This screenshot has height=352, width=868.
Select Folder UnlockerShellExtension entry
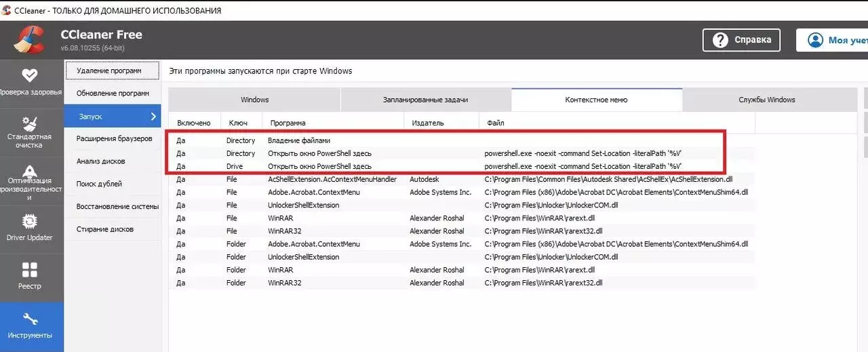462,257
